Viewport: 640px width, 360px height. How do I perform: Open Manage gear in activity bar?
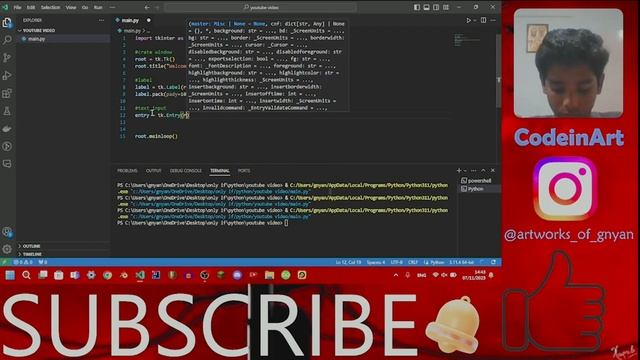pyautogui.click(x=7, y=249)
